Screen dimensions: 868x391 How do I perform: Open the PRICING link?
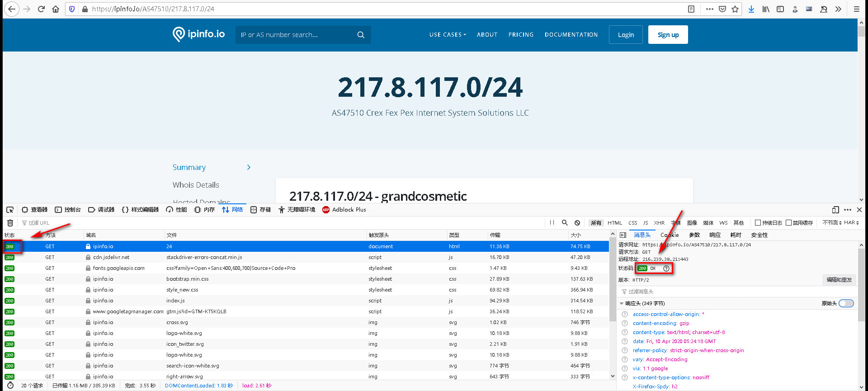[x=521, y=35]
